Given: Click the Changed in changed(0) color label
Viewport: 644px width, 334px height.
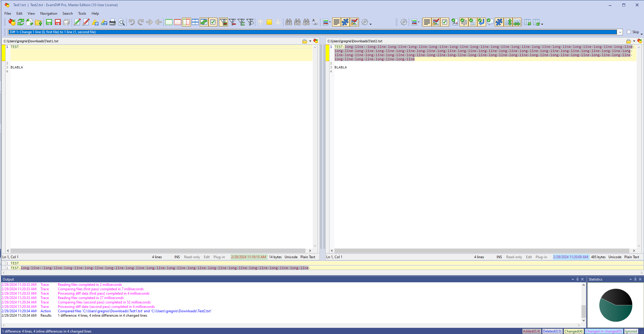Looking at the screenshot, I should coord(603,331).
